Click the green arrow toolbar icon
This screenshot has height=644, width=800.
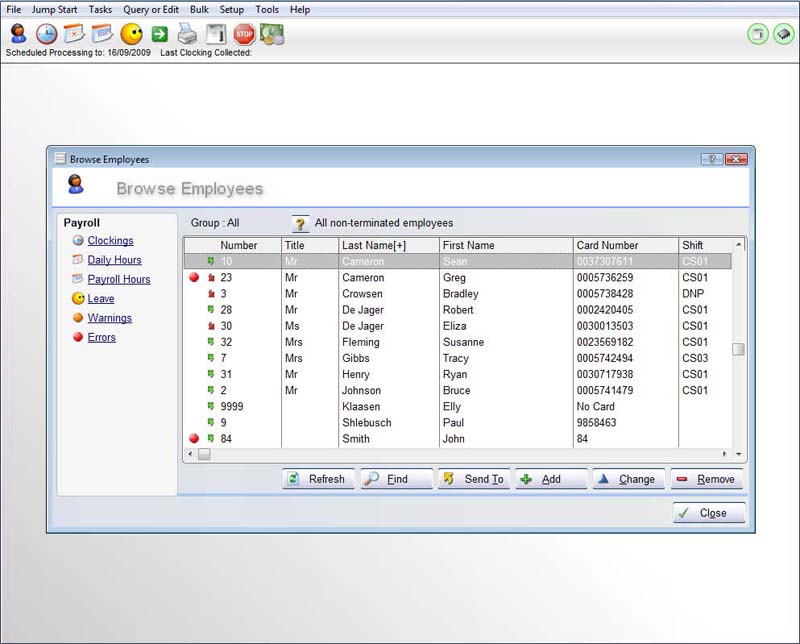click(159, 34)
